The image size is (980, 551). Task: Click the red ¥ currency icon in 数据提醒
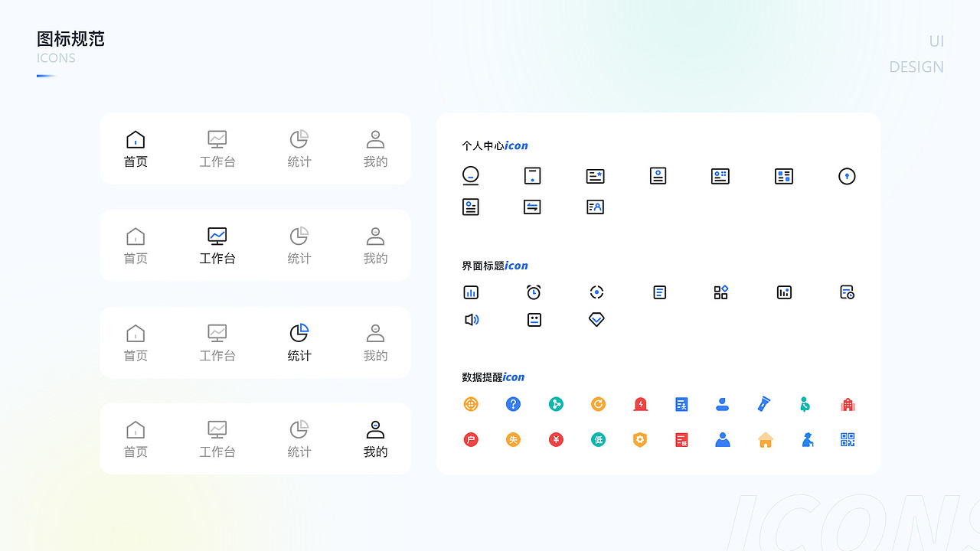(x=556, y=439)
